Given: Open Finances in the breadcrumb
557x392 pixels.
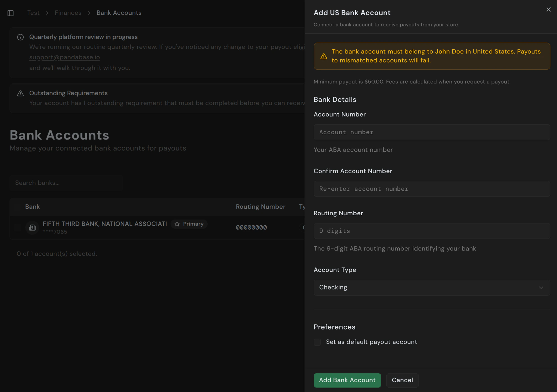Looking at the screenshot, I should click(68, 13).
